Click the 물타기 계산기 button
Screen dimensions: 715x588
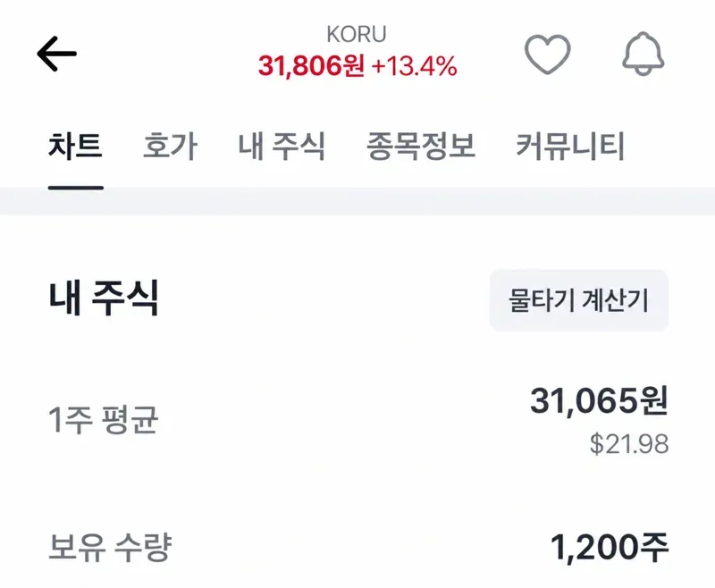coord(578,300)
